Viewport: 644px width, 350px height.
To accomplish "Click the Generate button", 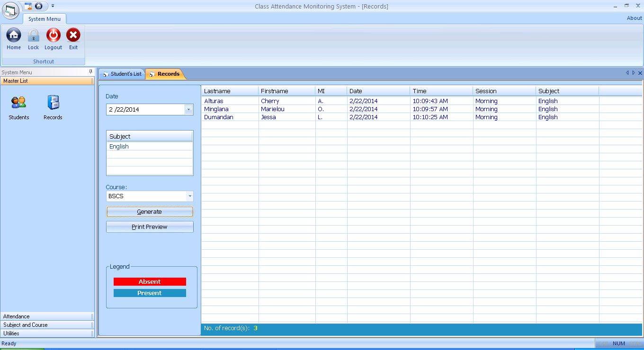I will [150, 212].
